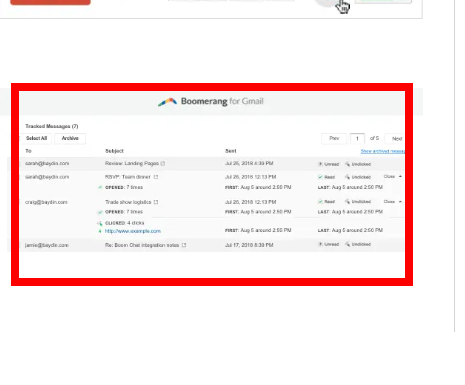Viewport: 465px width, 385px height.
Task: Open Review: Landing Pages message popout icon
Action: point(163,163)
